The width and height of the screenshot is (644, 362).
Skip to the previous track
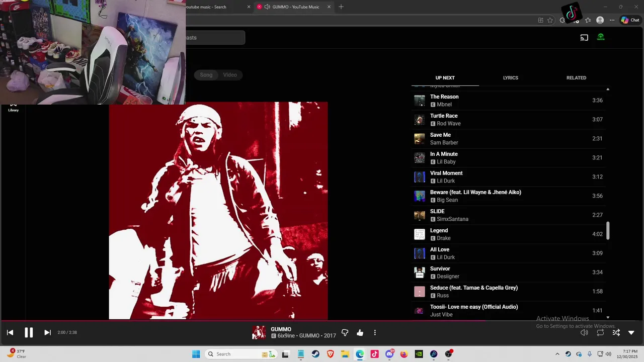[10, 332]
